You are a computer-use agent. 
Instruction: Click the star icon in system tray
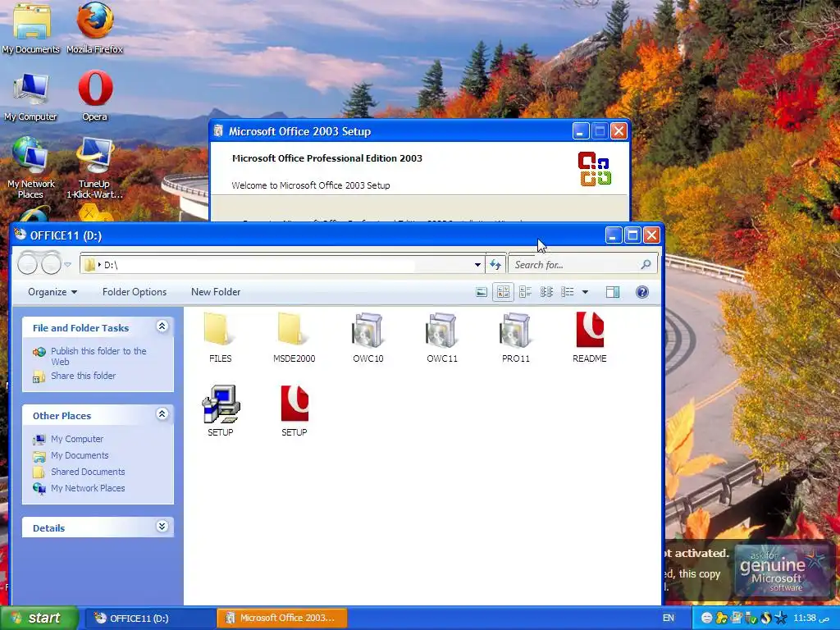(x=781, y=618)
